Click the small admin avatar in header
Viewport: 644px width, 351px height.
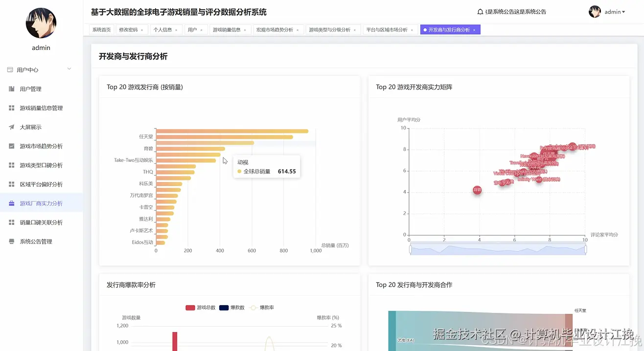coord(595,12)
